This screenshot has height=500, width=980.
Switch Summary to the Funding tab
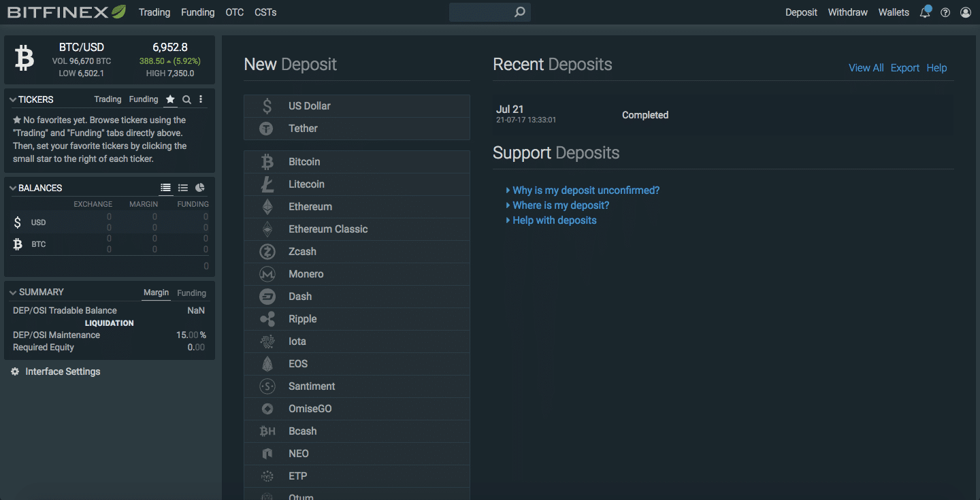191,293
